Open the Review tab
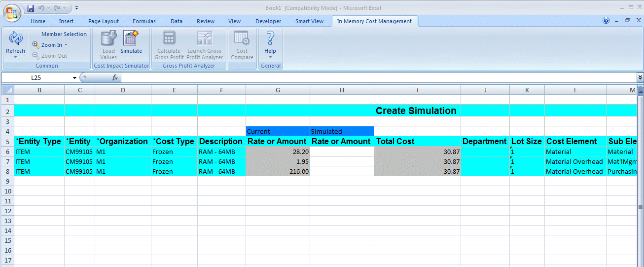This screenshot has width=644, height=267. click(206, 21)
